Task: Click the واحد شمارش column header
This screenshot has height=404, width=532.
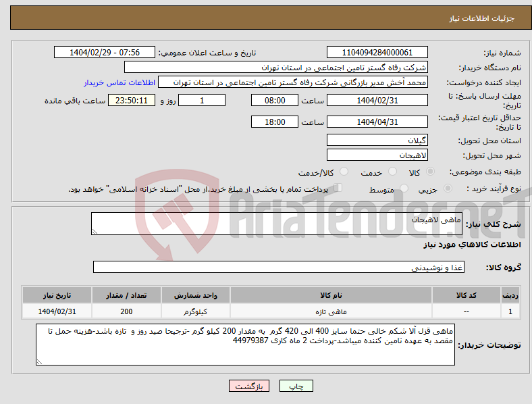Action: pos(195,295)
